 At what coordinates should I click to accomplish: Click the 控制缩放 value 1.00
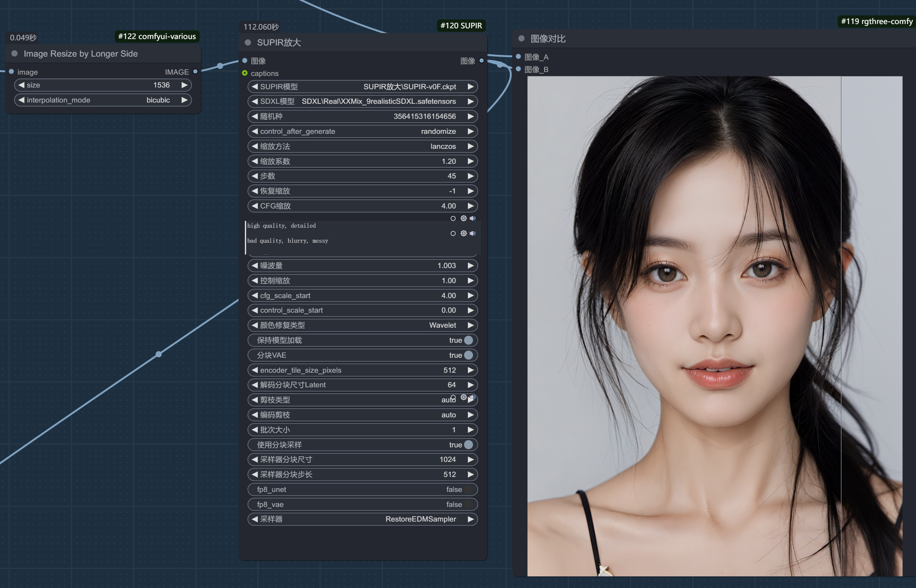point(449,280)
